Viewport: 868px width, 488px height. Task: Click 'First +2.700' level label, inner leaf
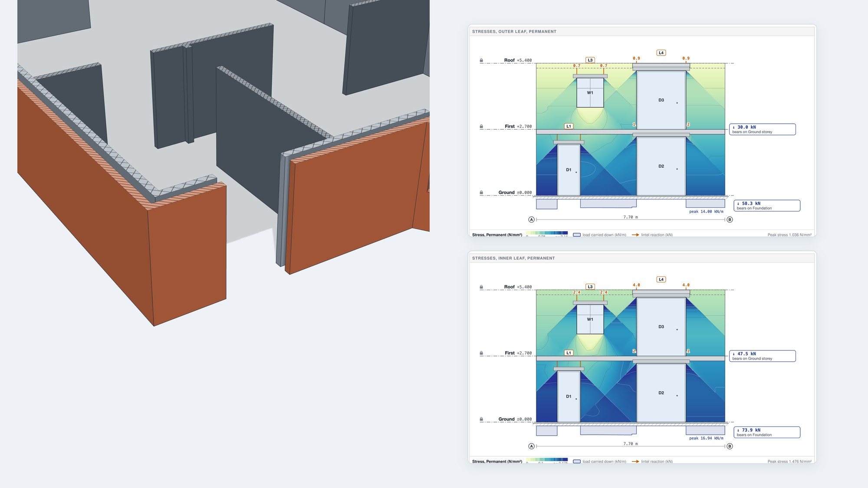pos(518,353)
